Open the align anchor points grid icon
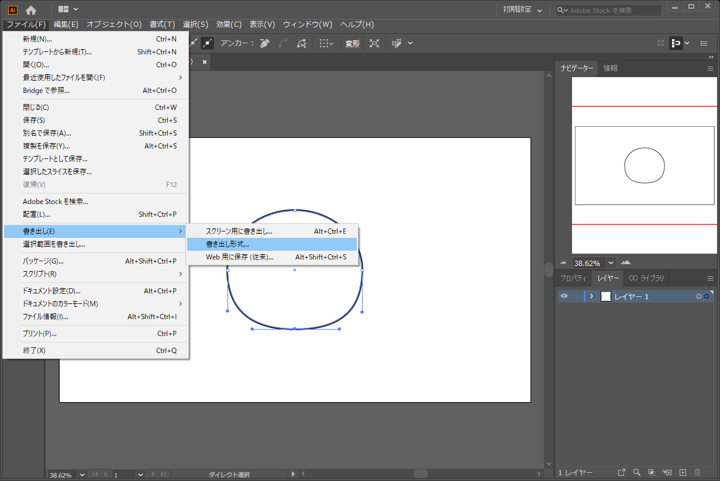This screenshot has height=481, width=720. tap(326, 43)
